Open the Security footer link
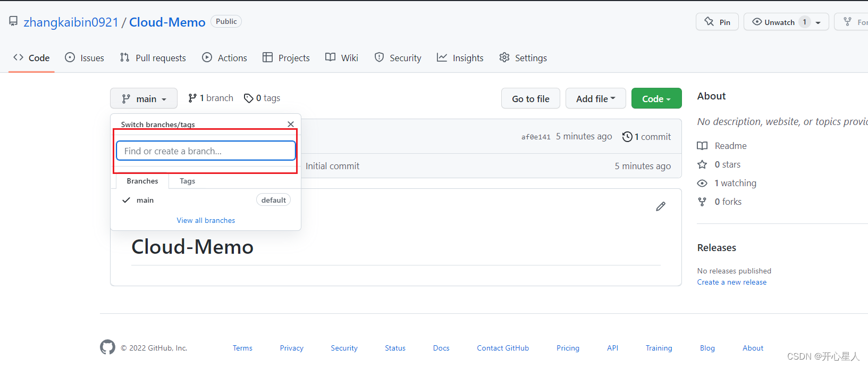Image resolution: width=868 pixels, height=366 pixels. point(344,348)
